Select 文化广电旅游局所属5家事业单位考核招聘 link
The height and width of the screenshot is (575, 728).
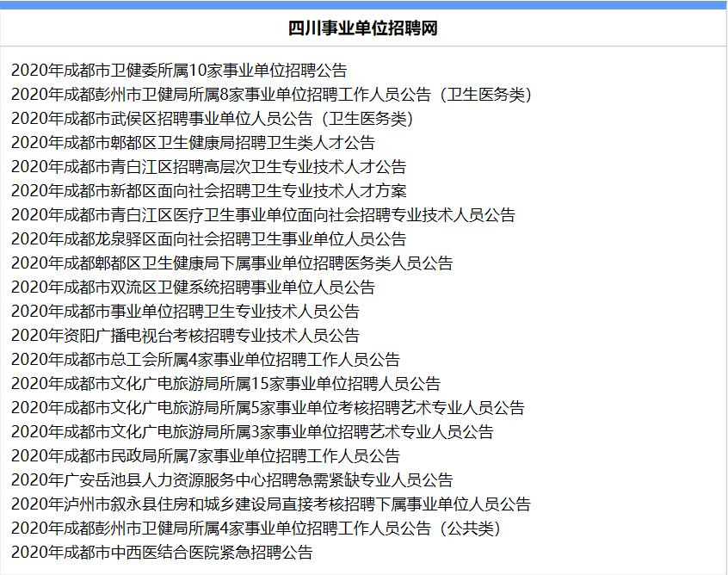268,408
